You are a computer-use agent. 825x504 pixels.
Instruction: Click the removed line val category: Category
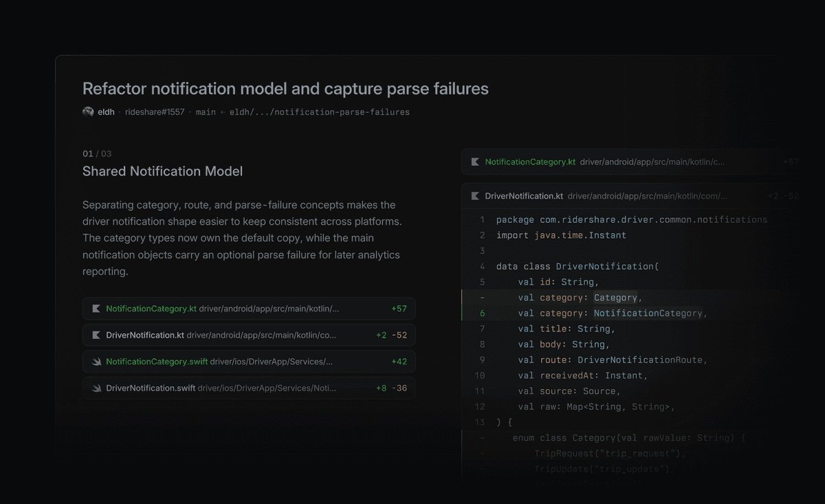(x=580, y=298)
